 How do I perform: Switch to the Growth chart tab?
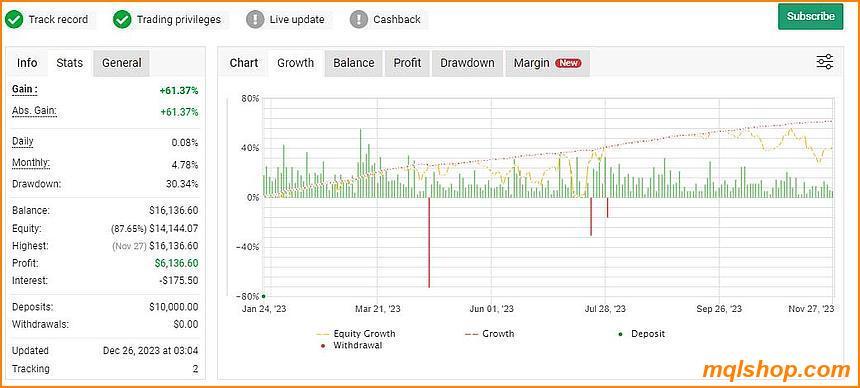(296, 63)
